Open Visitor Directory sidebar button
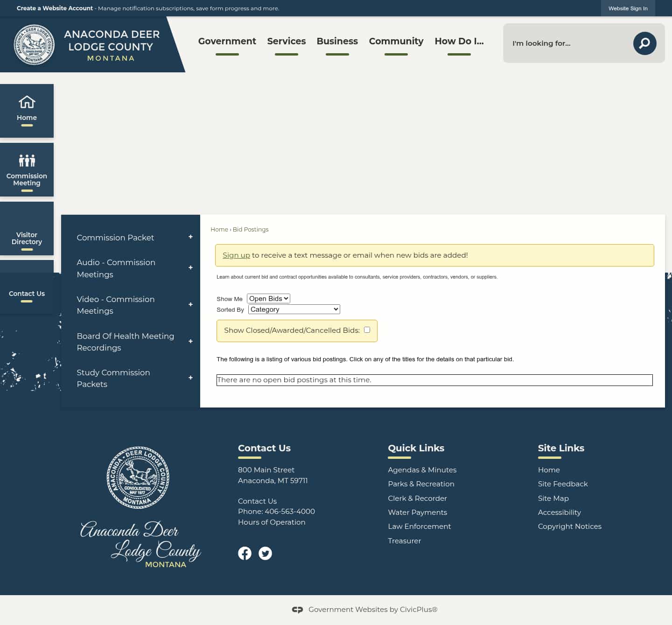Image resolution: width=672 pixels, height=625 pixels. (27, 229)
